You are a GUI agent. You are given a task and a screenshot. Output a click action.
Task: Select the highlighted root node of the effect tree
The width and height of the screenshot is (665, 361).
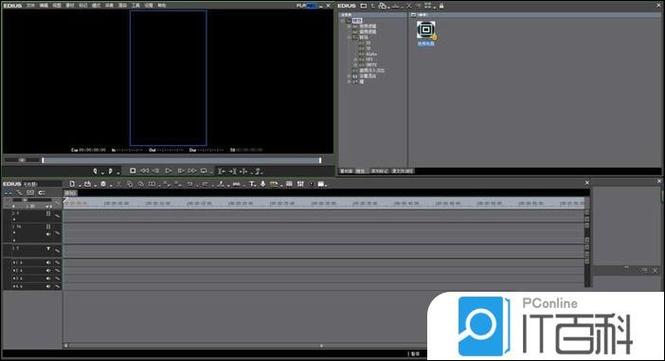coord(357,20)
